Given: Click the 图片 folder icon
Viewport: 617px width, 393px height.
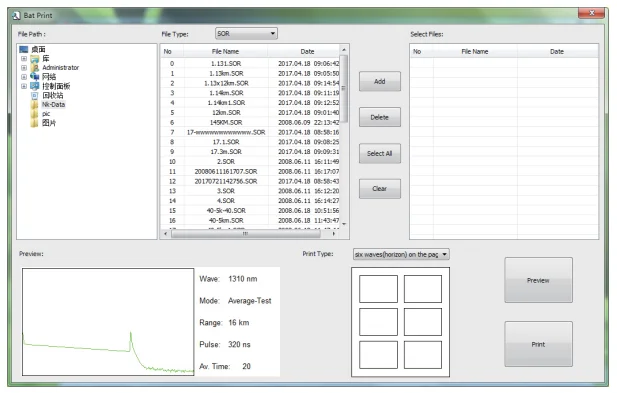Looking at the screenshot, I should click(35, 123).
